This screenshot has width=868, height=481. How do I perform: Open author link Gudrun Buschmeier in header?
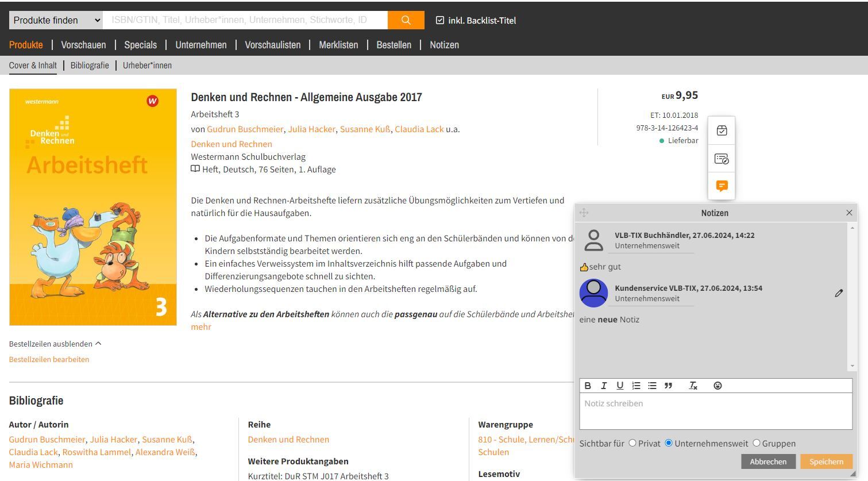245,129
